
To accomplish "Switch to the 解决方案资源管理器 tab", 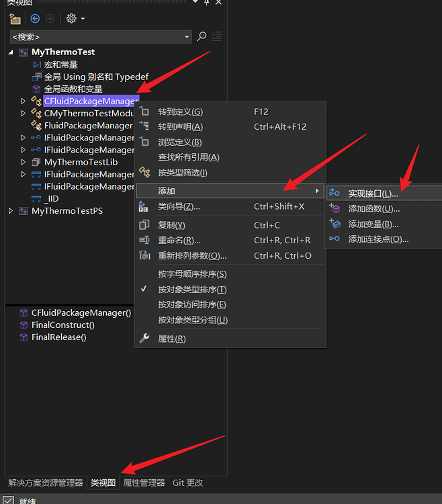I will (x=45, y=482).
